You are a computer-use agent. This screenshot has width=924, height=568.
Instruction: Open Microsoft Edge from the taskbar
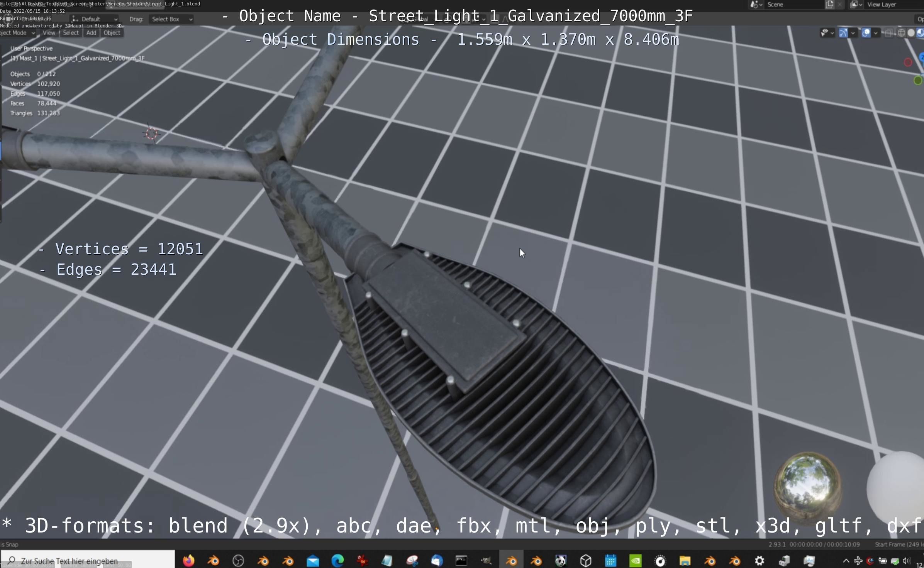[337, 560]
